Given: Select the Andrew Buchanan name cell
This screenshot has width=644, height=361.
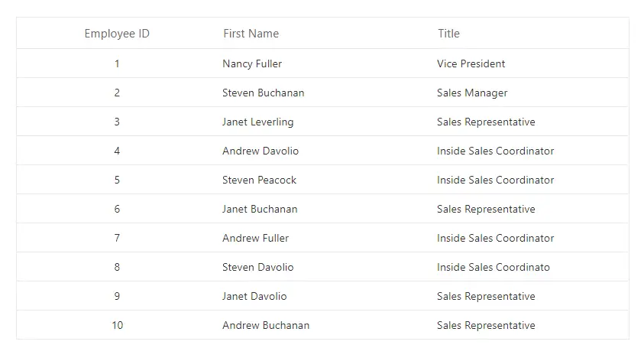Looking at the screenshot, I should [x=266, y=326].
